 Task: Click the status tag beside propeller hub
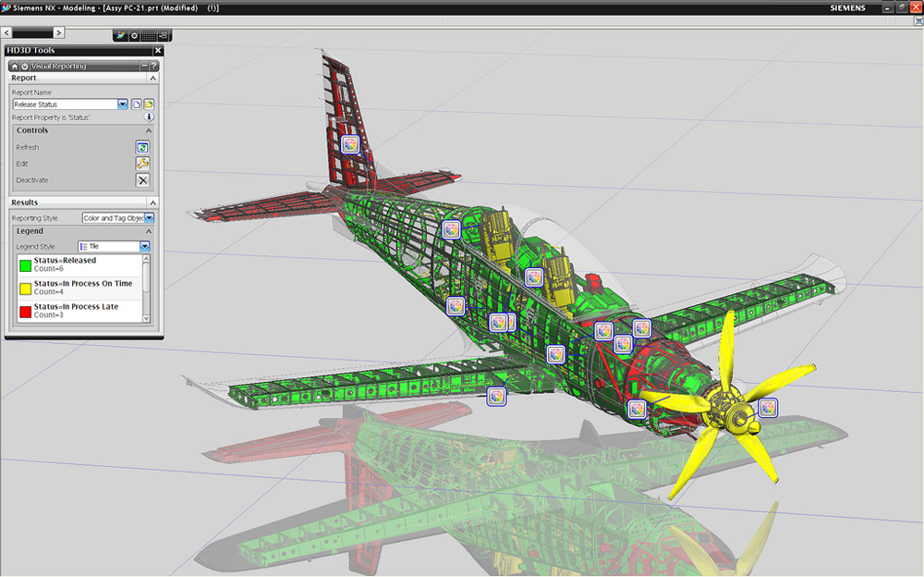(x=768, y=407)
